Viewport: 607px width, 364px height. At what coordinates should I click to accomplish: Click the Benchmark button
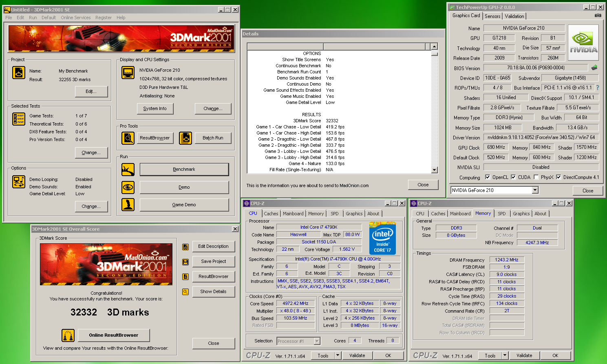click(184, 169)
